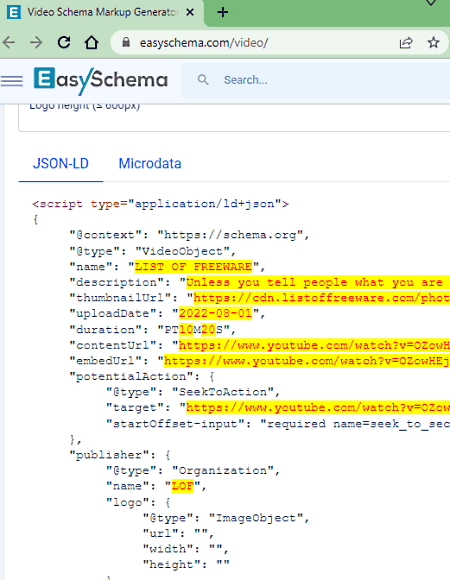Image resolution: width=450 pixels, height=580 pixels.
Task: Select the Video Schema Markup Generator tab
Action: tap(102, 13)
